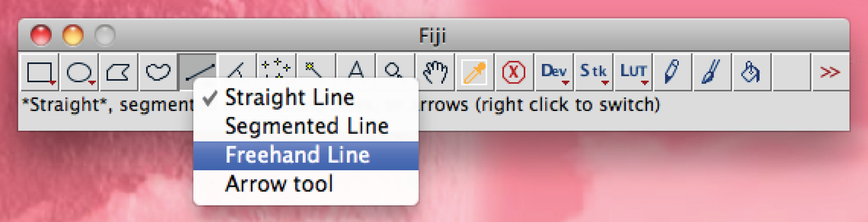Select the Flood Fill bucket tool
Image resolution: width=868 pixels, height=222 pixels.
click(751, 72)
